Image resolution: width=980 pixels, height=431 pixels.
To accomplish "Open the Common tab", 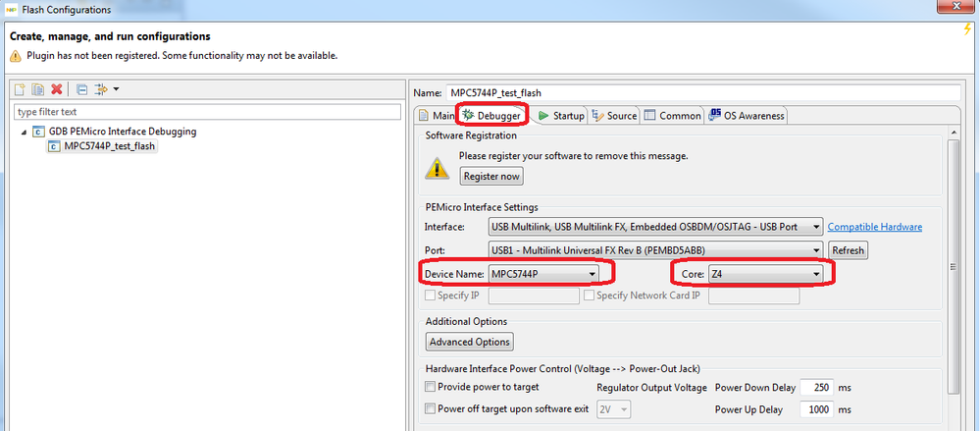I will (x=673, y=116).
